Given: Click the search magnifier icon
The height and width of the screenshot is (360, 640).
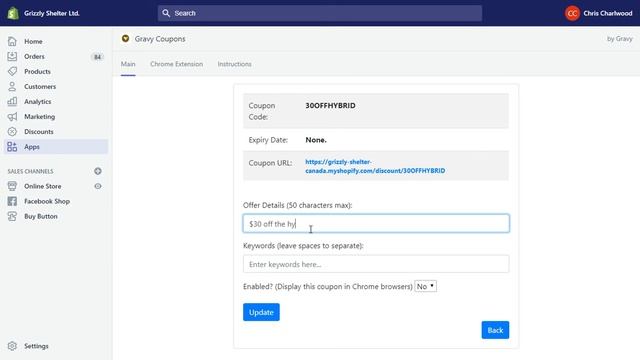Looking at the screenshot, I should (x=166, y=13).
